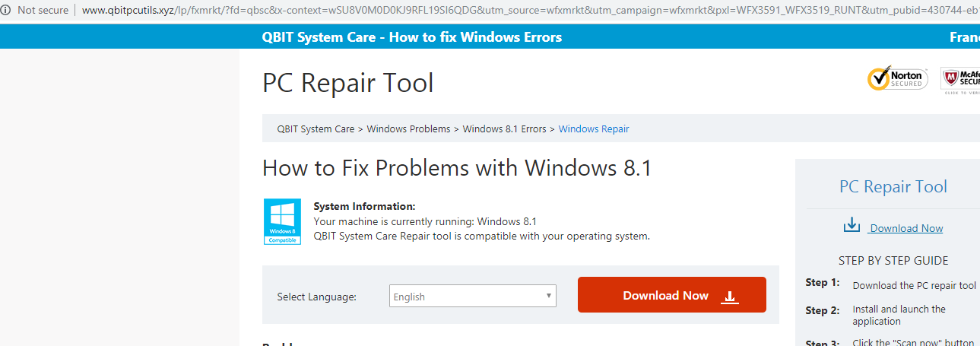The height and width of the screenshot is (346, 980).
Task: Click the McAfee Secure badge
Action: click(x=960, y=78)
